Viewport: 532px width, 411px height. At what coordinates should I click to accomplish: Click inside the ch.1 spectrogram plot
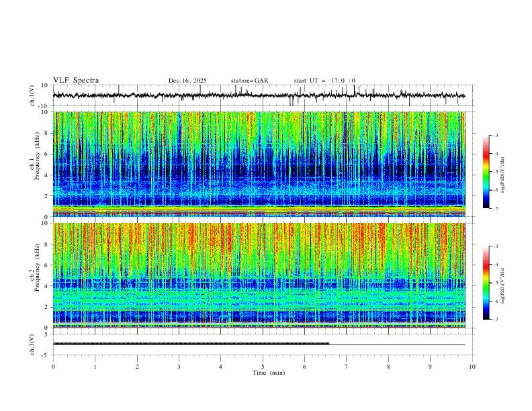259,164
